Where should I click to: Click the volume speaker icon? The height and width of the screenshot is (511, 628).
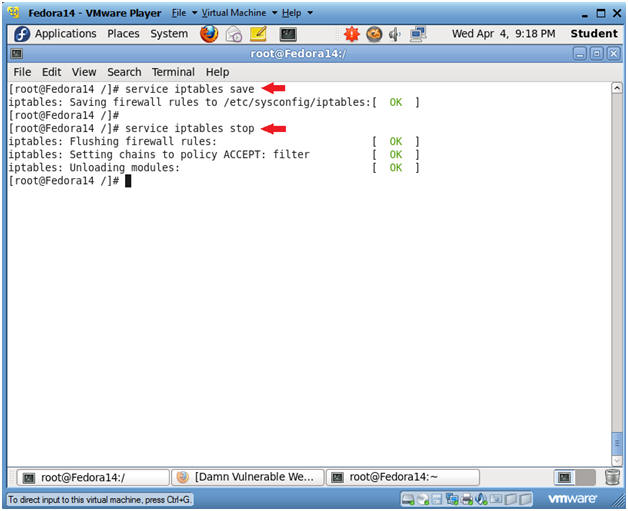395,34
